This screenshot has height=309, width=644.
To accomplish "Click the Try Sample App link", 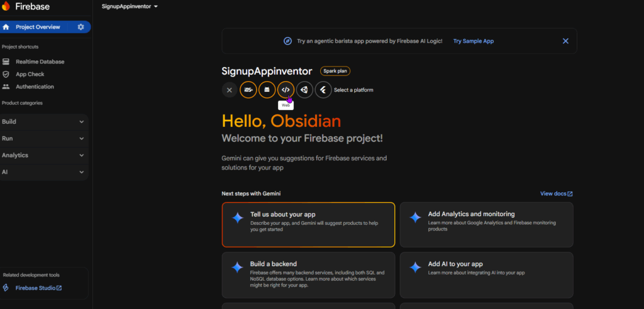I will tap(474, 41).
